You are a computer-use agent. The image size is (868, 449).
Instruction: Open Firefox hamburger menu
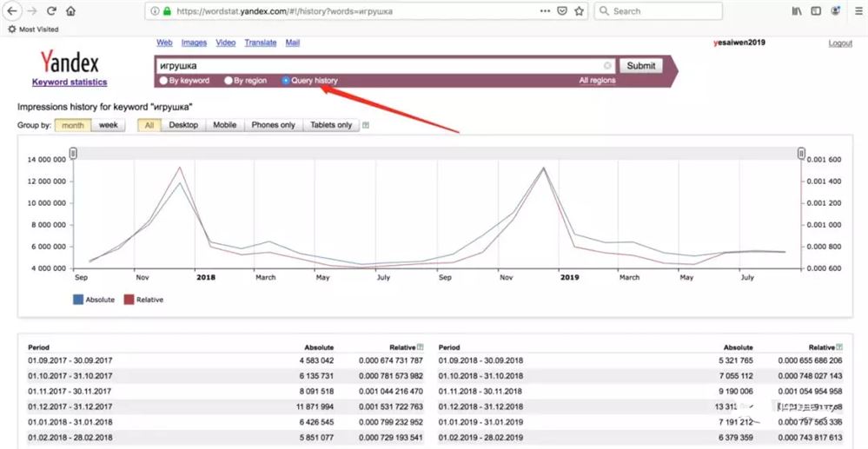click(x=858, y=10)
